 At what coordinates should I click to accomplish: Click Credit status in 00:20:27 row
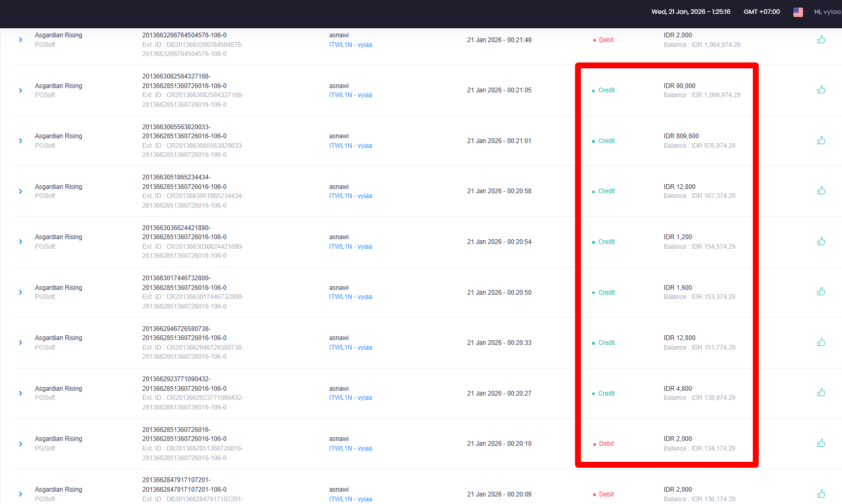pyautogui.click(x=607, y=393)
